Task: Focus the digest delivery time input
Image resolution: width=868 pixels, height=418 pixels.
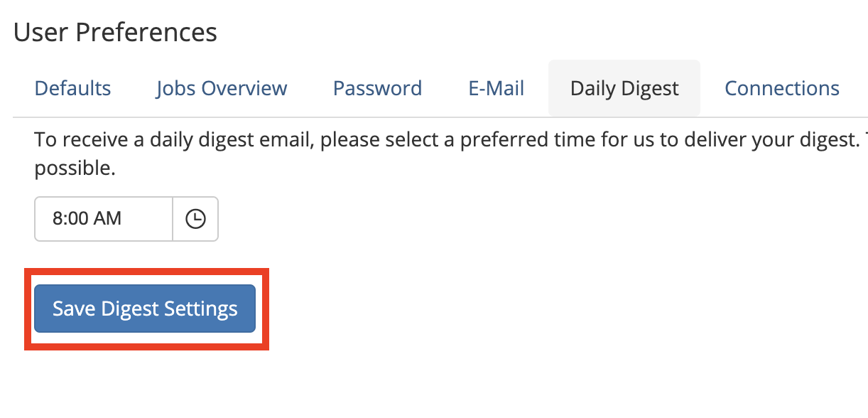Action: click(104, 219)
